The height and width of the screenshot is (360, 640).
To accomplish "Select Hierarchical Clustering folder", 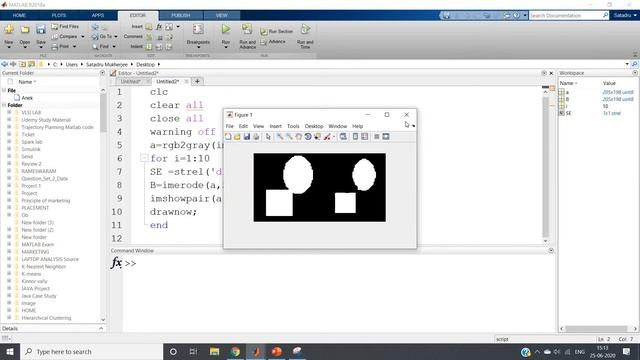I will click(46, 318).
